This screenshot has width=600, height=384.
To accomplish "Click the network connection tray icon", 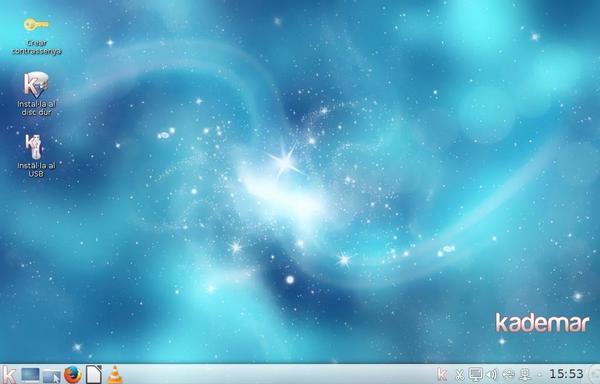I will (525, 374).
